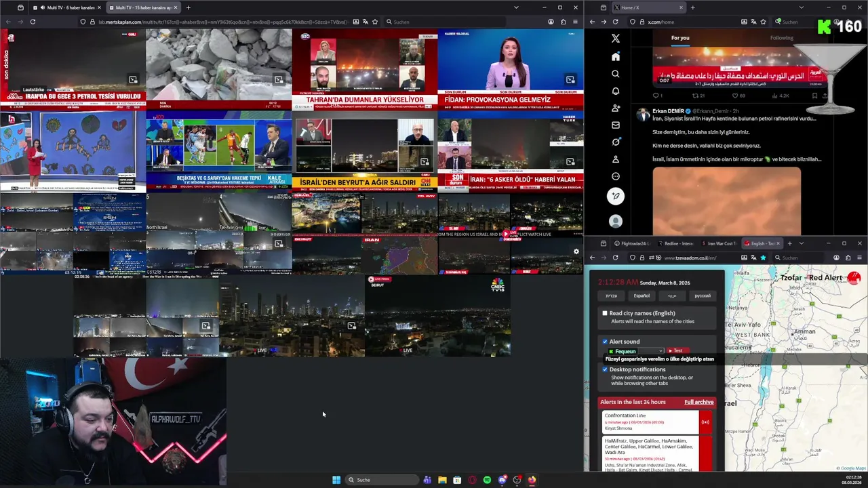Switch site language to Hebrew עברית

[611, 296]
